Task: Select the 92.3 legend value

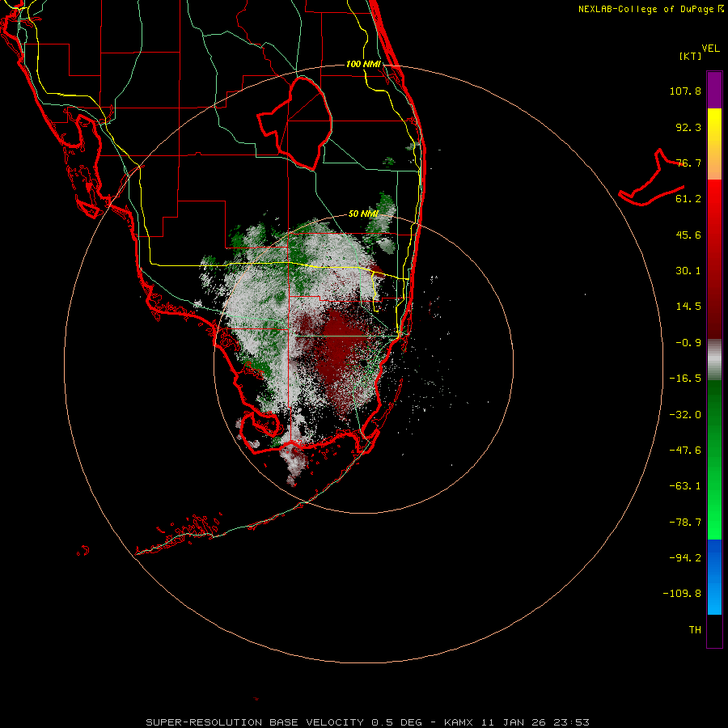Action: pyautogui.click(x=688, y=127)
